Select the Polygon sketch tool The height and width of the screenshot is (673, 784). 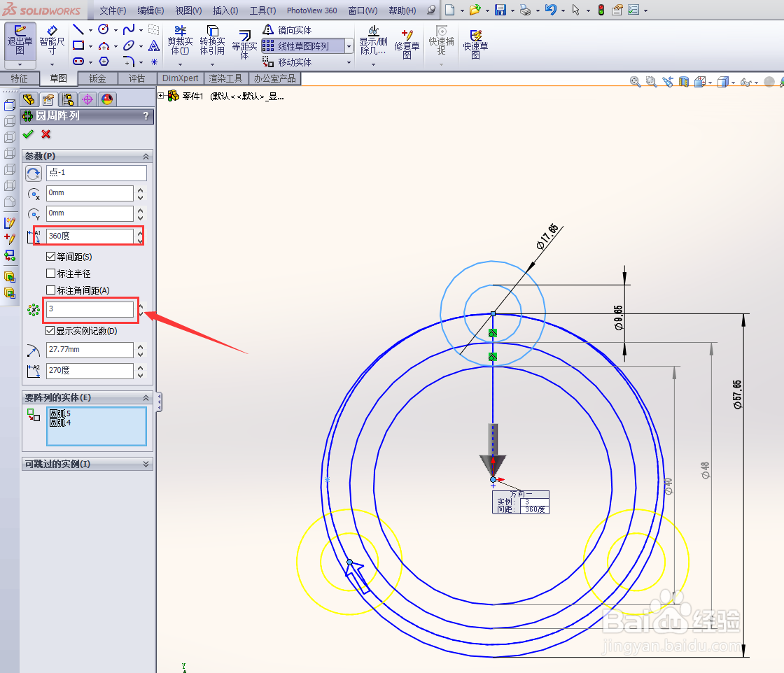pyautogui.click(x=104, y=62)
